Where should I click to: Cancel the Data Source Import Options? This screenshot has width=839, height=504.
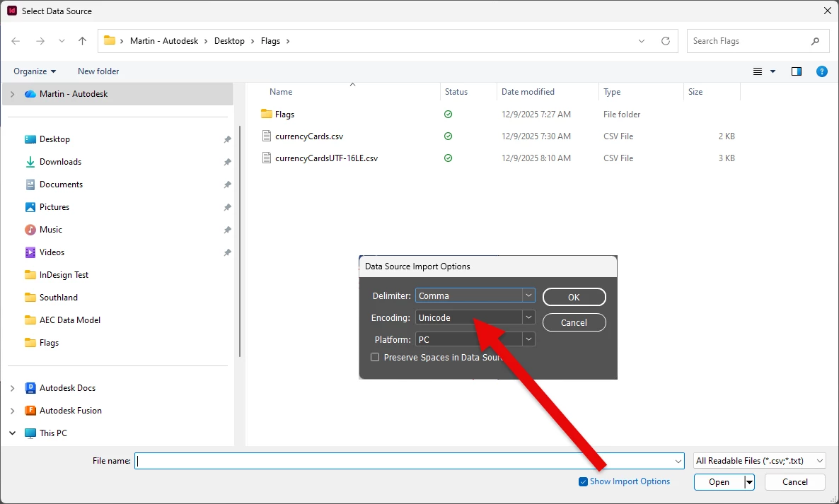click(574, 322)
